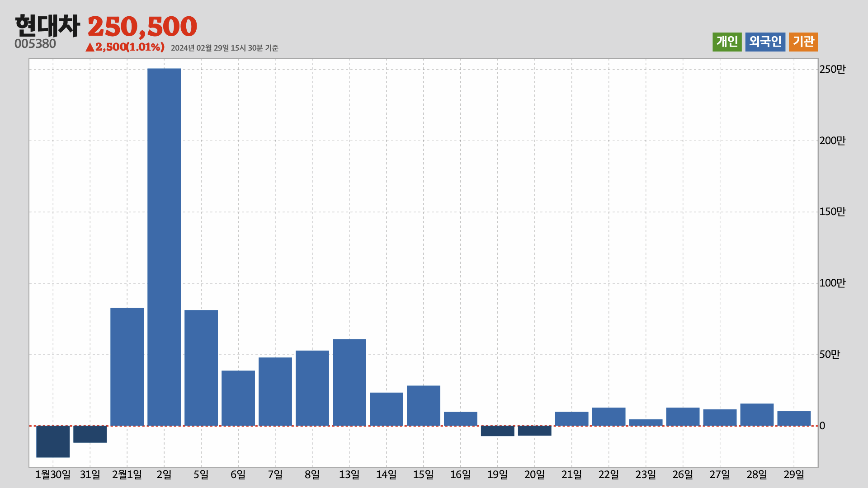The width and height of the screenshot is (868, 488).
Task: Click the 1월30일 x-axis date label
Action: [x=53, y=475]
